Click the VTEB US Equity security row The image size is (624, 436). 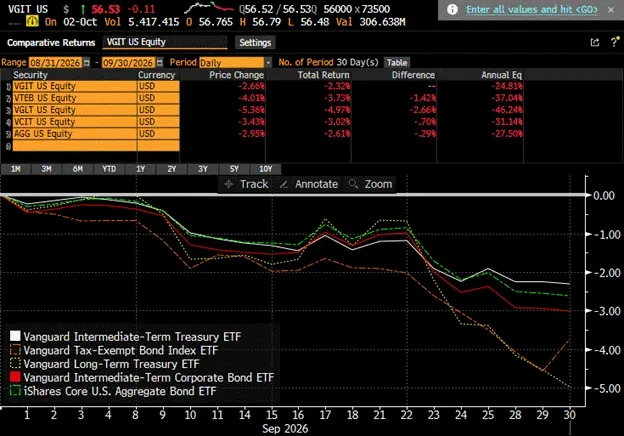[75, 98]
